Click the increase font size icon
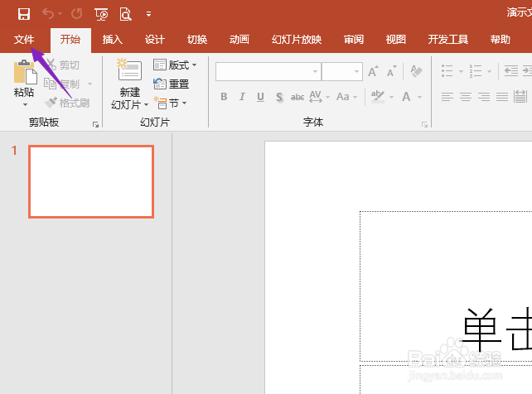 373,71
